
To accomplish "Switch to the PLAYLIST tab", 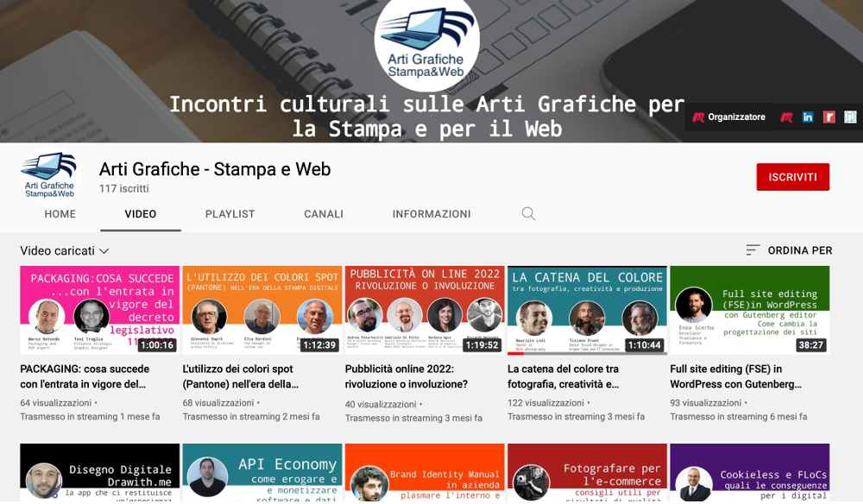I will tap(230, 214).
